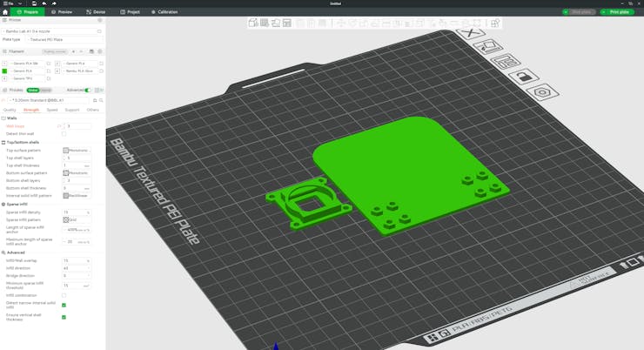This screenshot has width=644, height=350.
Task: Click the green Generic PLA color swatch
Action: click(x=4, y=71)
